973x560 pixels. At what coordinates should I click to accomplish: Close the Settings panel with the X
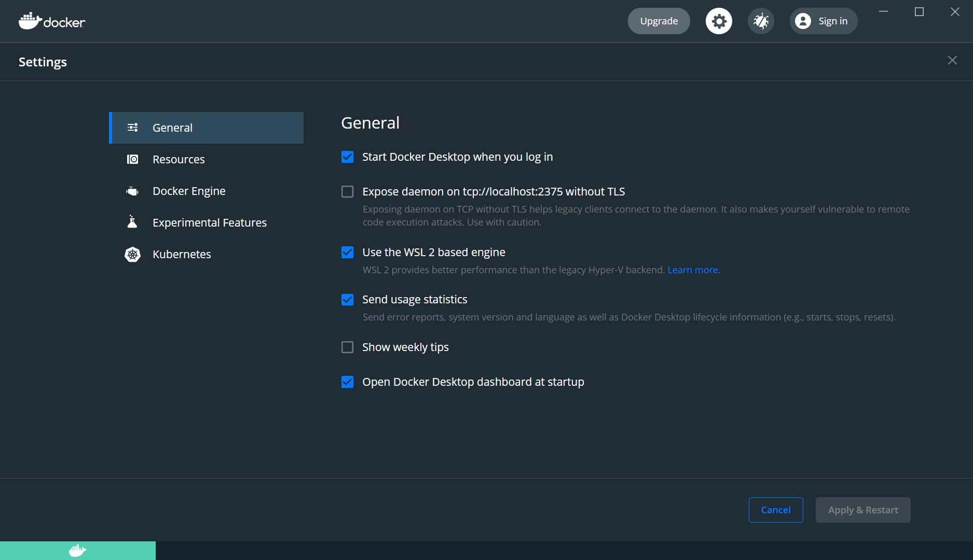(x=952, y=60)
